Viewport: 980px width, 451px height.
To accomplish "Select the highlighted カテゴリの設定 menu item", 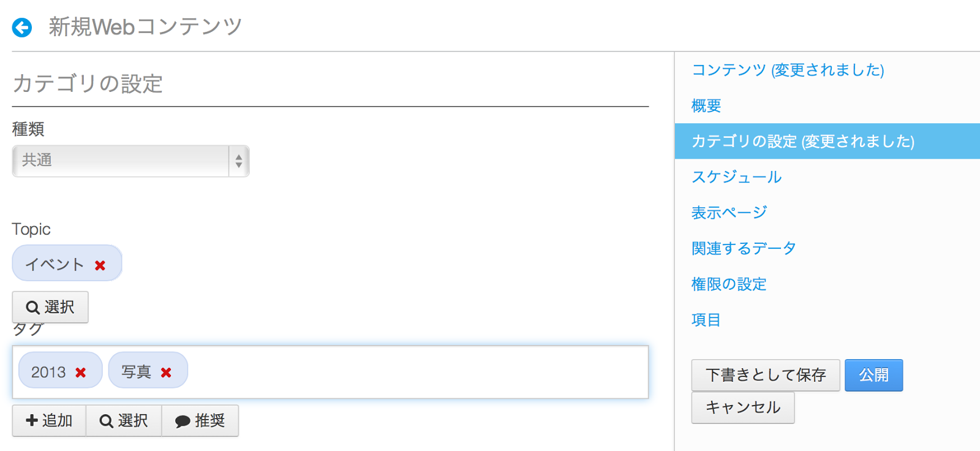I will tap(827, 142).
